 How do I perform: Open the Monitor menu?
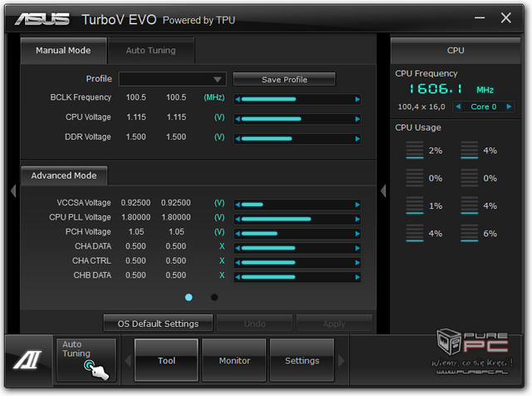[234, 360]
